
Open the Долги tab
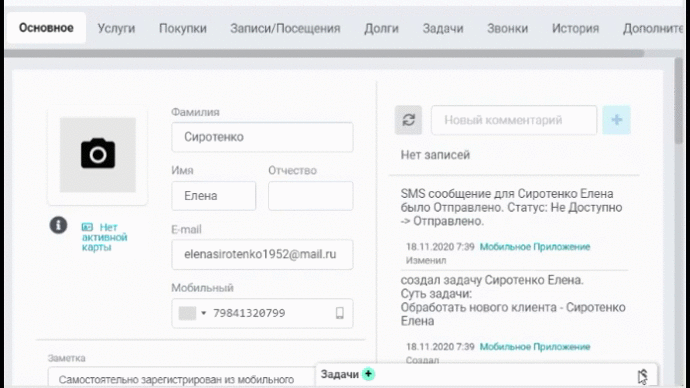381,28
